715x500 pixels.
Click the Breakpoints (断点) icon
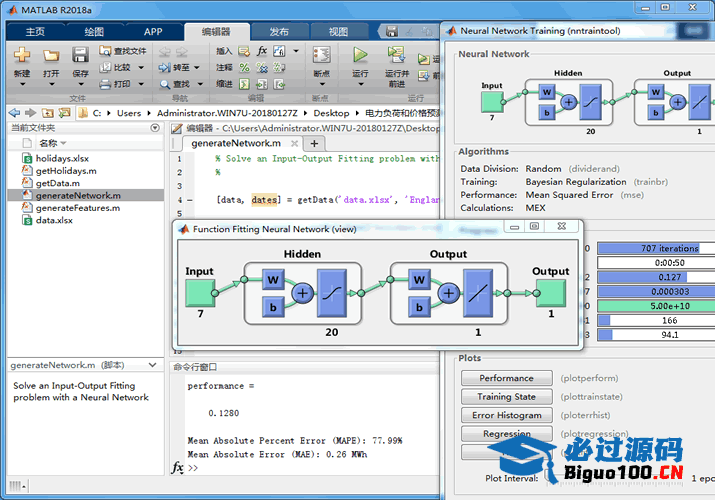pyautogui.click(x=321, y=55)
